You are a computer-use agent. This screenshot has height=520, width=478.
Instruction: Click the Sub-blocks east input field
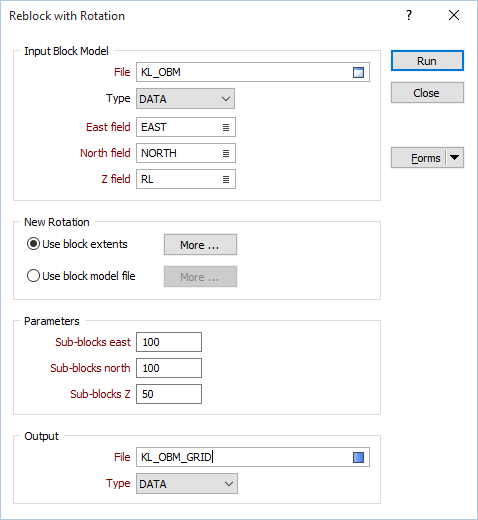[169, 342]
